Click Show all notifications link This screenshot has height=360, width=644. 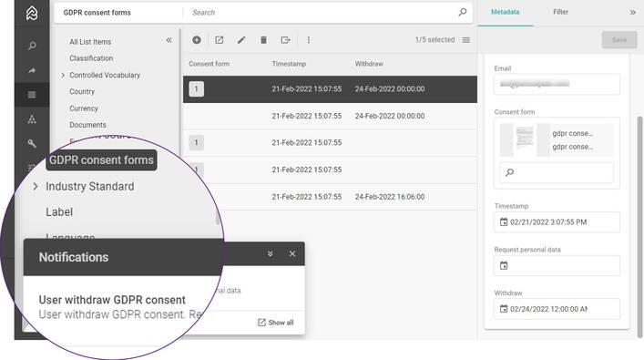[x=276, y=323]
